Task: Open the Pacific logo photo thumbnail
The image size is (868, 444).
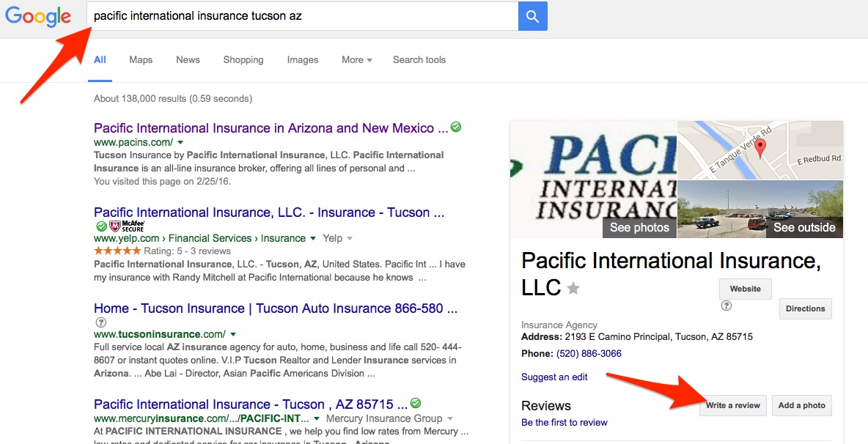Action: coord(593,180)
